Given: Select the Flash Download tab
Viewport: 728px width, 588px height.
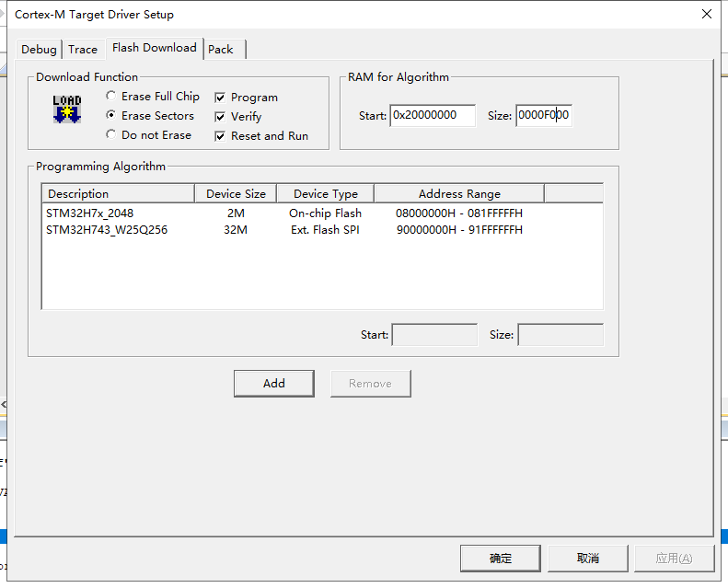Looking at the screenshot, I should click(x=154, y=48).
